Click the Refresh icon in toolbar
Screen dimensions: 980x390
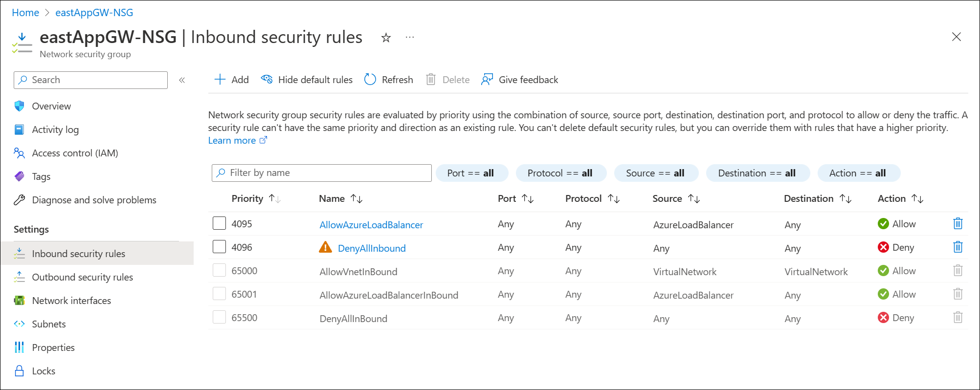pos(370,80)
